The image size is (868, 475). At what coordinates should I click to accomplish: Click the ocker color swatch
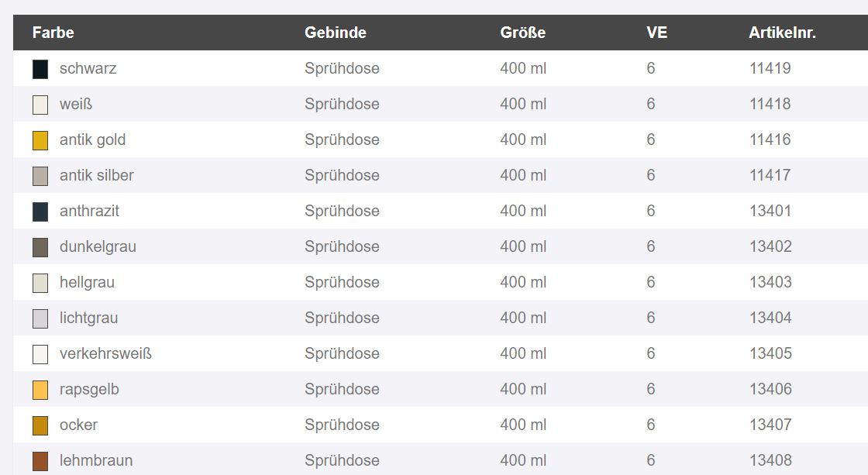point(40,425)
